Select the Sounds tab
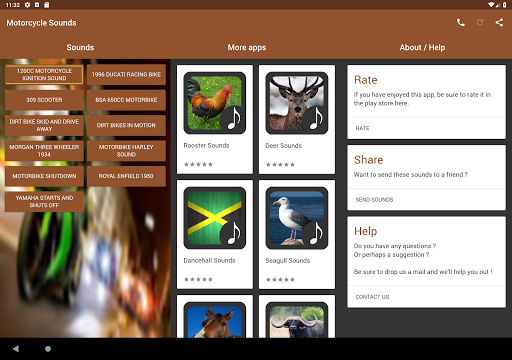The image size is (512, 360). (80, 47)
